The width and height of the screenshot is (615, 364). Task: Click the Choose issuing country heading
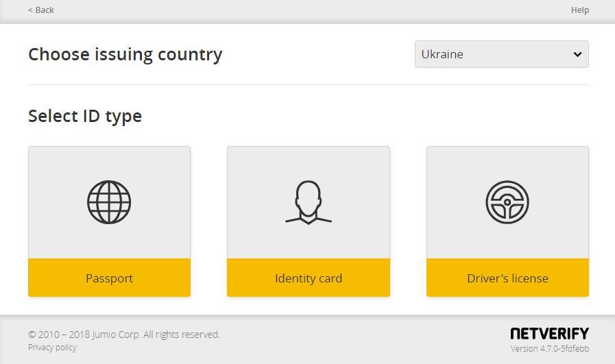pyautogui.click(x=125, y=54)
